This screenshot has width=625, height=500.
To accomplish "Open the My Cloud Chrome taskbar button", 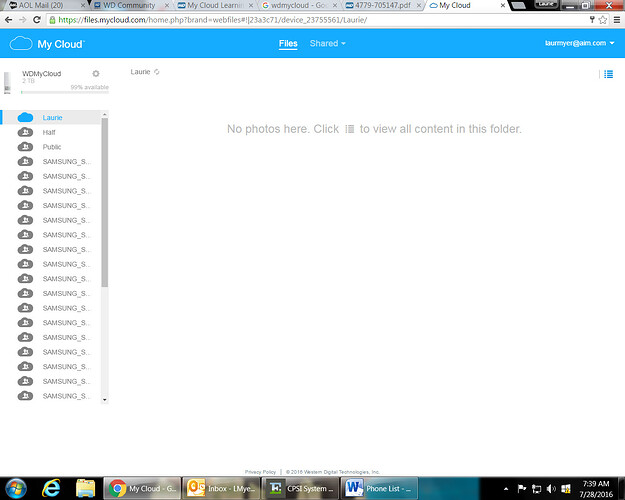I will tap(142, 488).
